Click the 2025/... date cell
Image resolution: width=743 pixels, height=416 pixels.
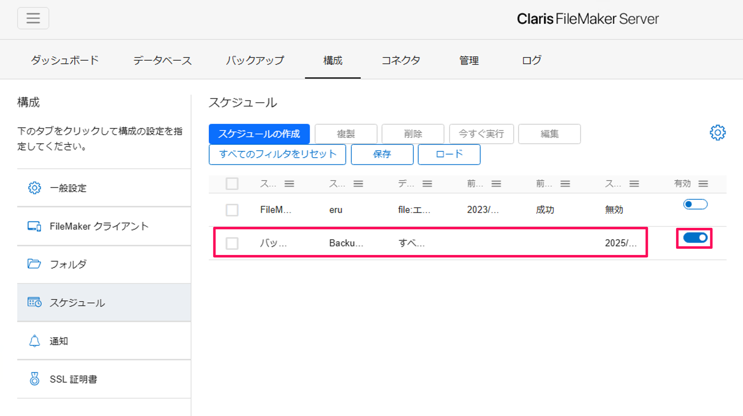pos(621,243)
